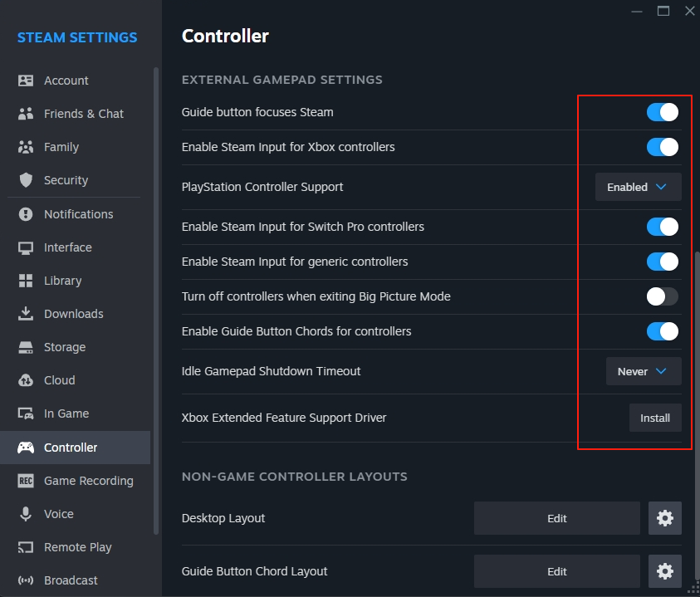Select Storage settings
Viewport: 700px width, 597px height.
tap(75, 347)
